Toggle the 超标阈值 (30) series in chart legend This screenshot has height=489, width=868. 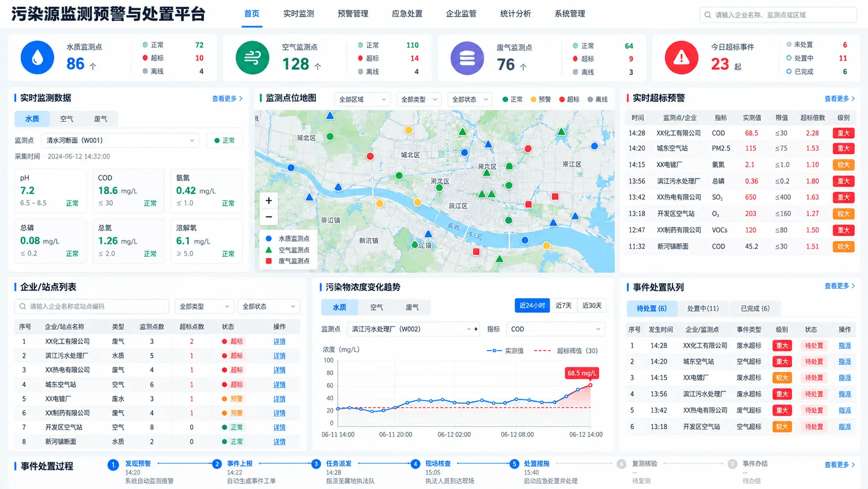click(566, 351)
